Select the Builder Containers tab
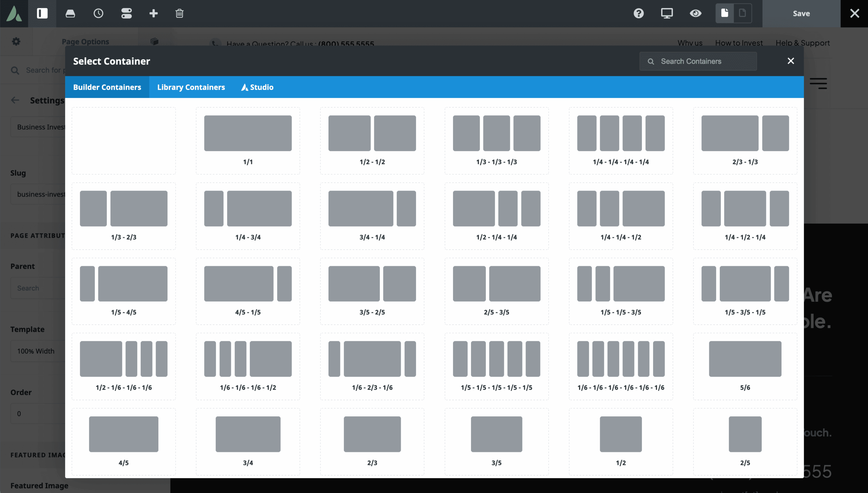Viewport: 868px width, 493px height. tap(107, 87)
